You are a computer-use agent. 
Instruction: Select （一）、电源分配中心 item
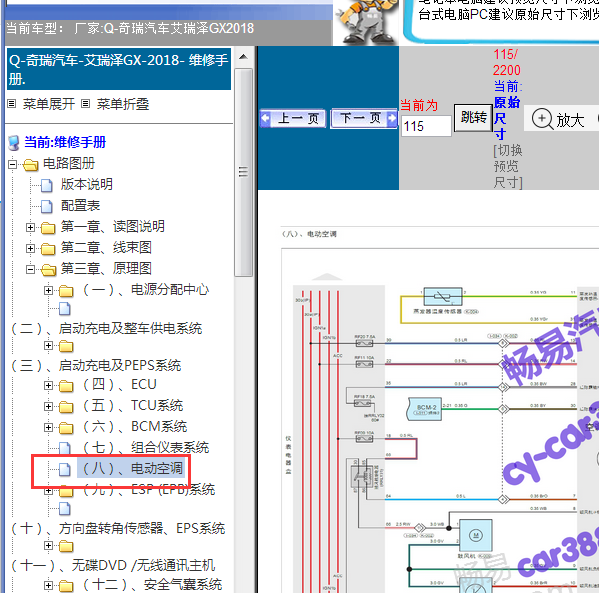tap(146, 290)
